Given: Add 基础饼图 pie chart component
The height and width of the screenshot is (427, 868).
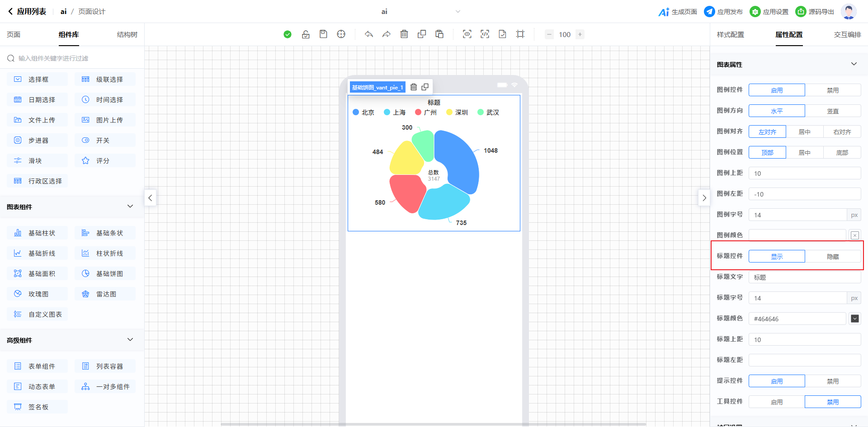Looking at the screenshot, I should (x=105, y=274).
